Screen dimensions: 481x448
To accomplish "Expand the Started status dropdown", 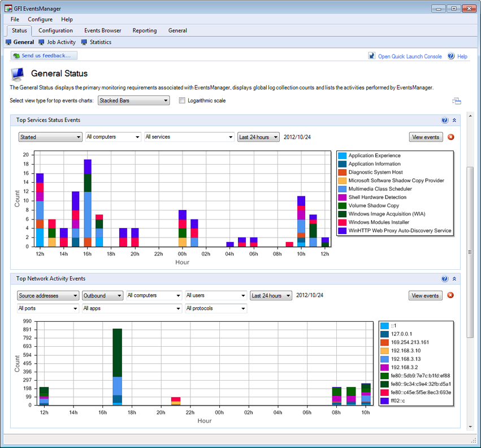I will (x=50, y=137).
